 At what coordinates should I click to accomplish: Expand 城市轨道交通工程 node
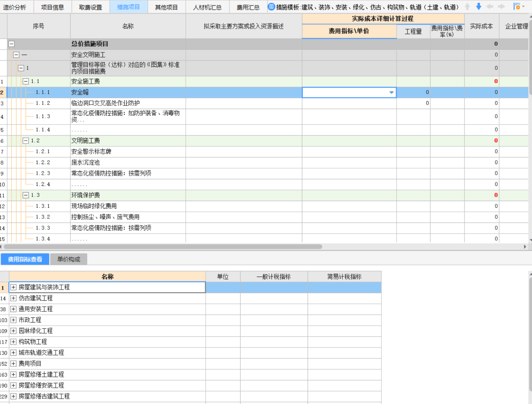click(x=13, y=352)
